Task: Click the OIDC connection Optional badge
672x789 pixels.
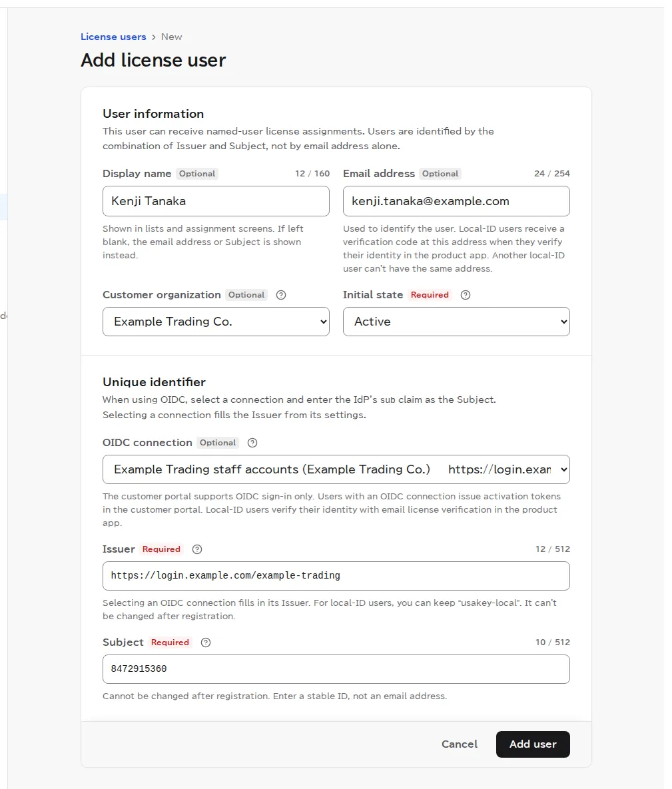Action: pyautogui.click(x=218, y=443)
